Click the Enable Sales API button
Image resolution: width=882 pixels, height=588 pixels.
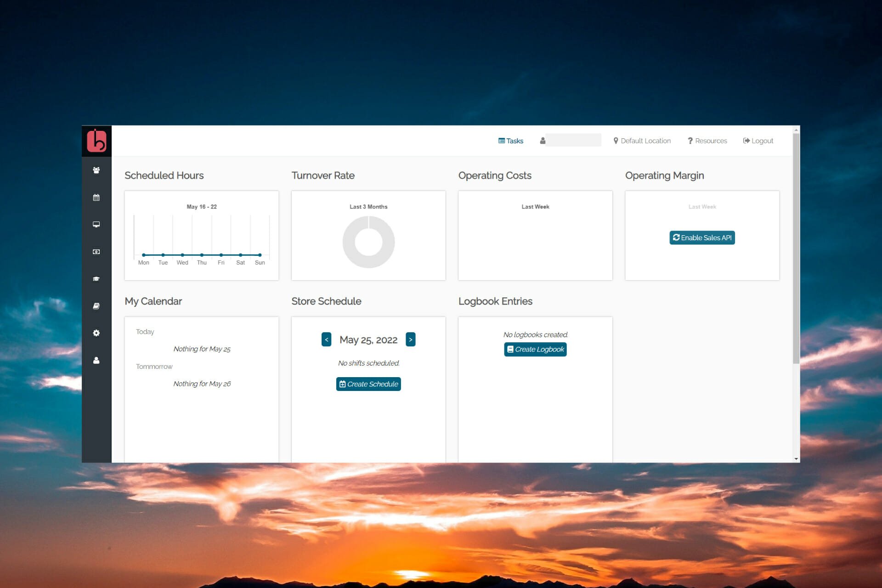pos(702,237)
